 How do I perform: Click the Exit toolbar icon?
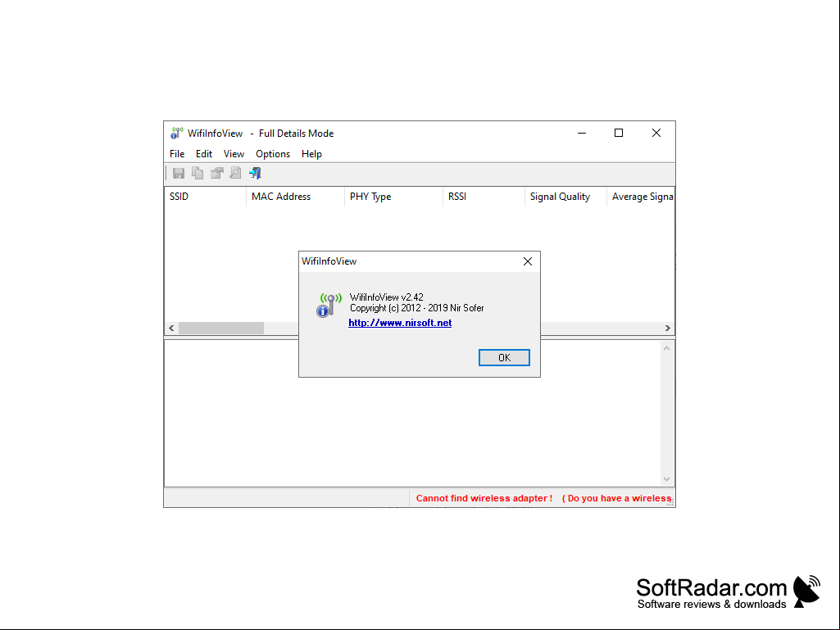click(255, 173)
